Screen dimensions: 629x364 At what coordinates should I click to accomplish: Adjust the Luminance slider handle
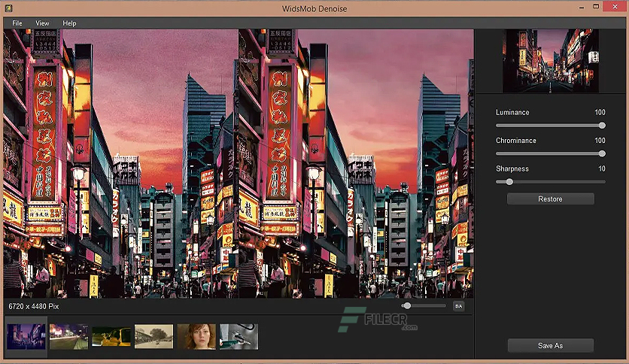602,126
